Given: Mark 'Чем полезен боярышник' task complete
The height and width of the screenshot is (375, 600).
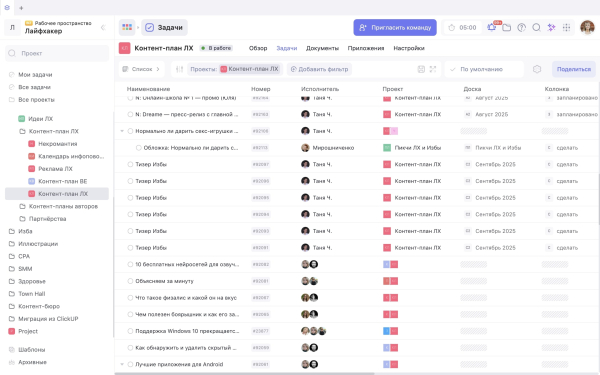Looking at the screenshot, I should (130, 315).
